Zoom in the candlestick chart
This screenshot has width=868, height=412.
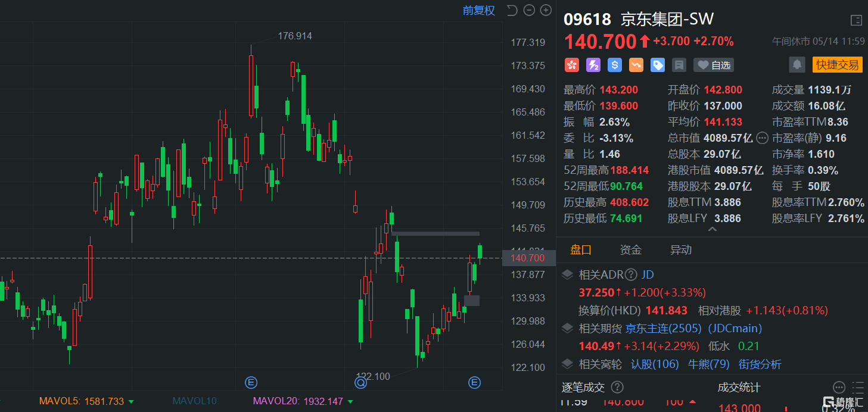[x=546, y=10]
